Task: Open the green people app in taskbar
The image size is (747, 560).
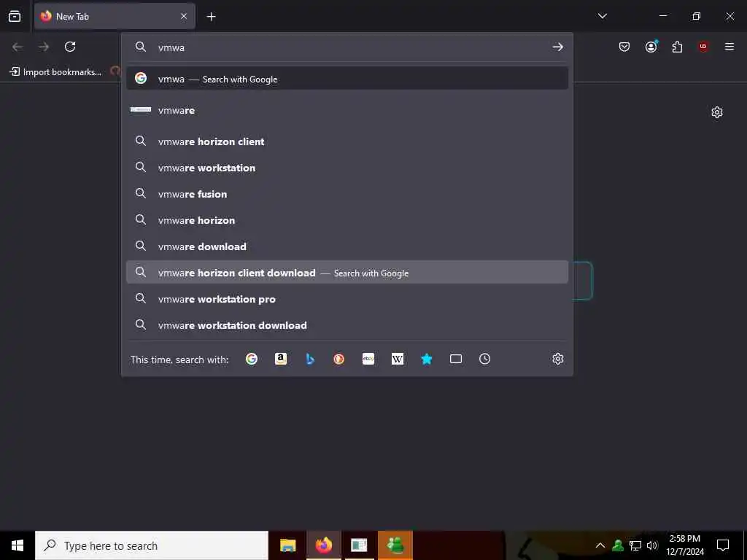Action: [x=395, y=545]
